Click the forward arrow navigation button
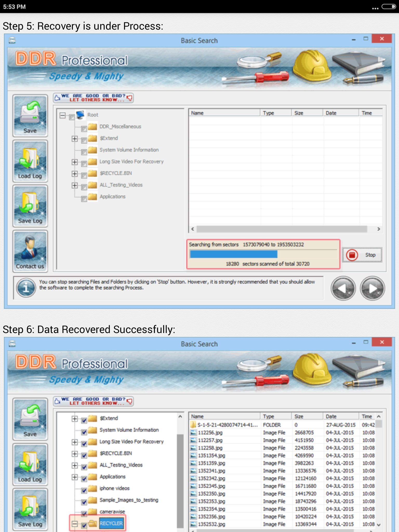The image size is (399, 532). pyautogui.click(x=372, y=288)
